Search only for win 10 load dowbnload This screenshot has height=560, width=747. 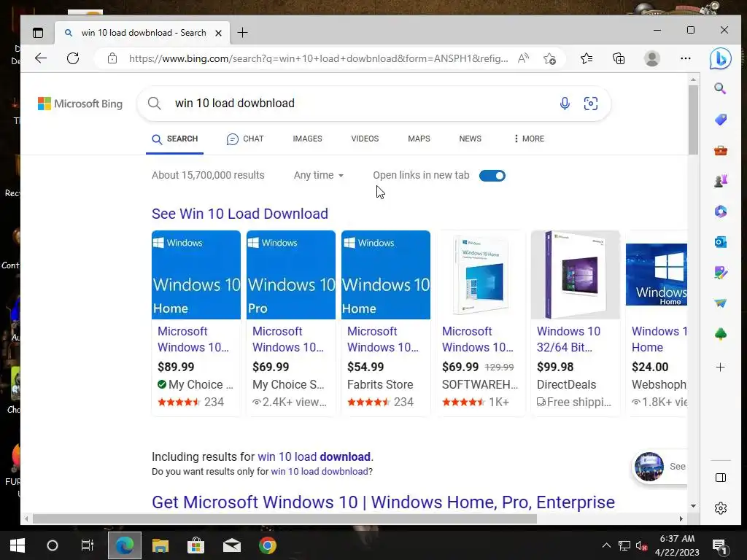click(320, 472)
